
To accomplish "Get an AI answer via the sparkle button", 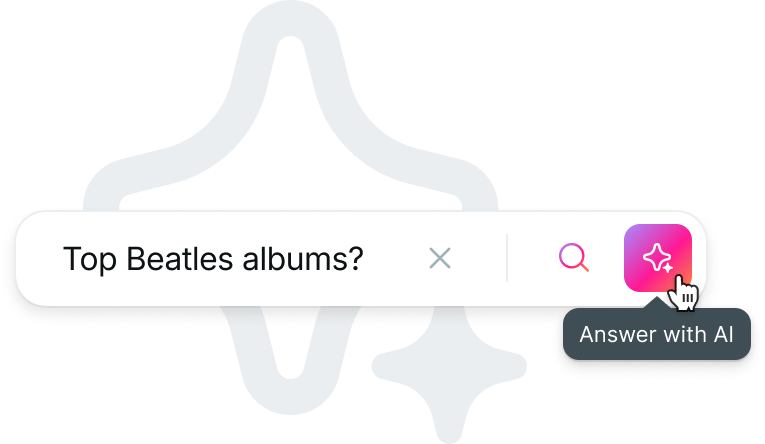I will [658, 258].
